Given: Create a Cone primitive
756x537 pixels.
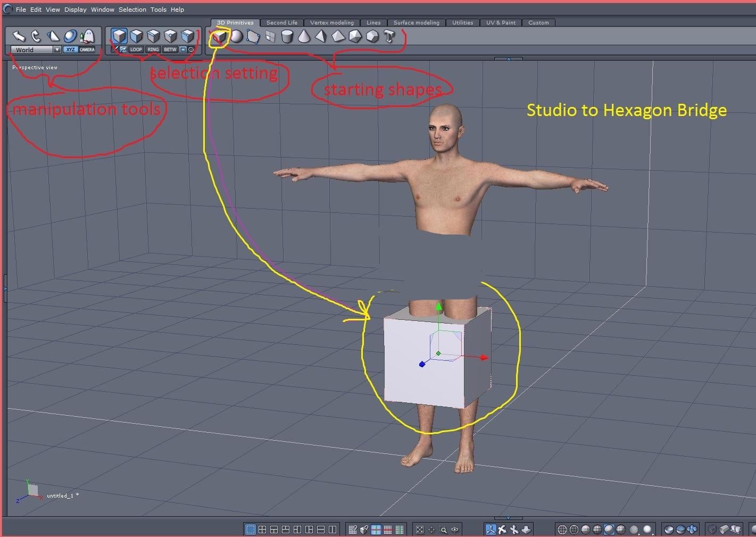Looking at the screenshot, I should pos(304,36).
